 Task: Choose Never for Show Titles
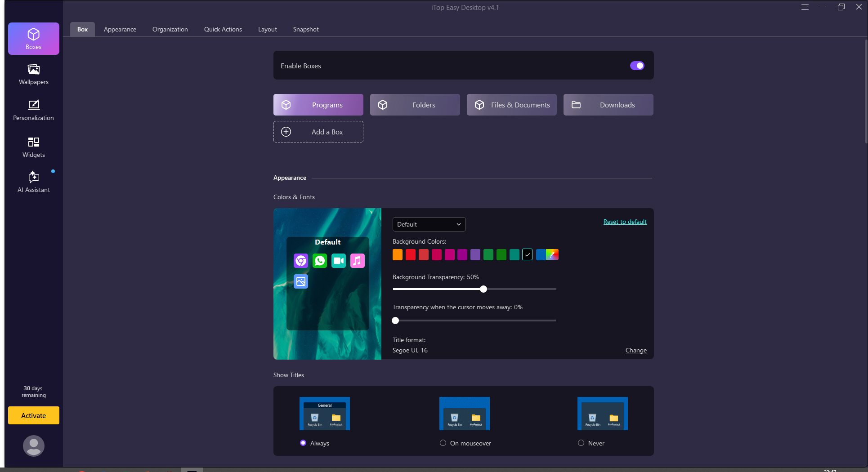pos(581,443)
